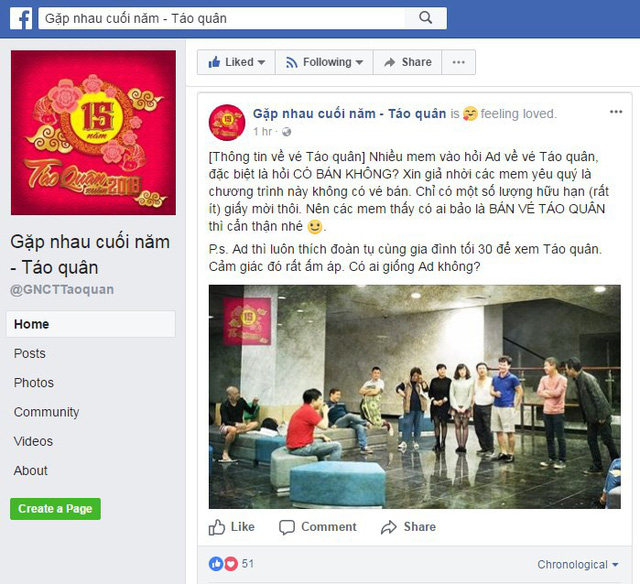Viewport: 640px width, 584px height.
Task: Click the Like thumbs-up under the post
Action: pos(217,527)
